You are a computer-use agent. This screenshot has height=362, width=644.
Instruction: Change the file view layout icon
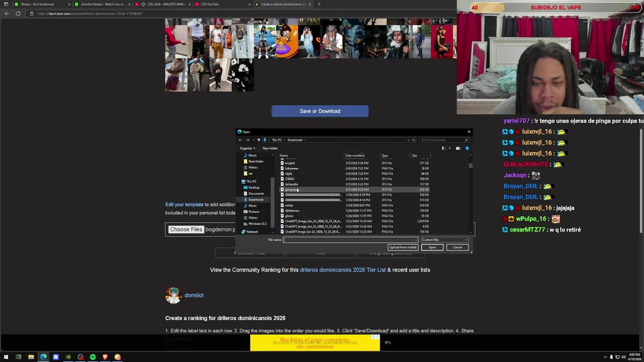pyautogui.click(x=443, y=148)
